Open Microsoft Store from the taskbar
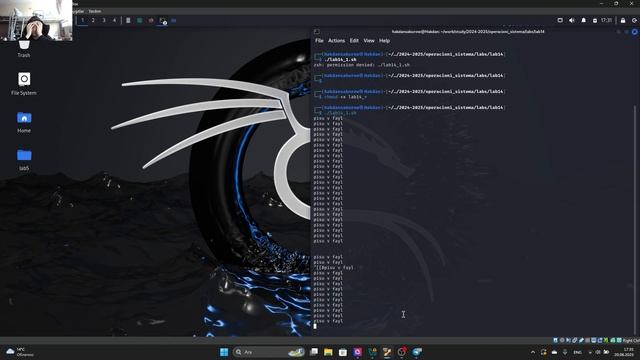The height and width of the screenshot is (360, 640). click(343, 352)
